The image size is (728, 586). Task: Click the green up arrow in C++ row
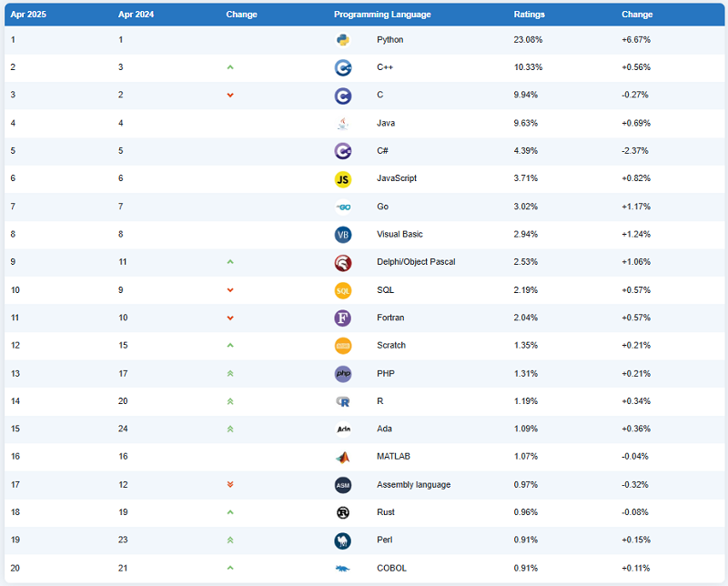pyautogui.click(x=230, y=67)
